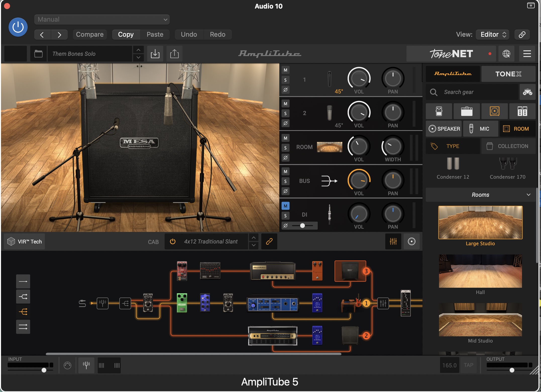Open the View Editor dropdown

pos(492,34)
